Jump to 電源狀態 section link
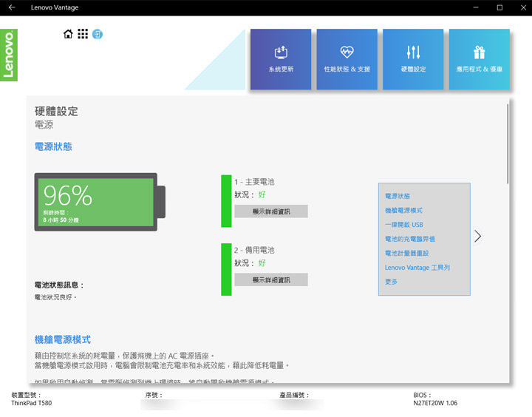Screen dimensions: 532x417 pos(398,197)
